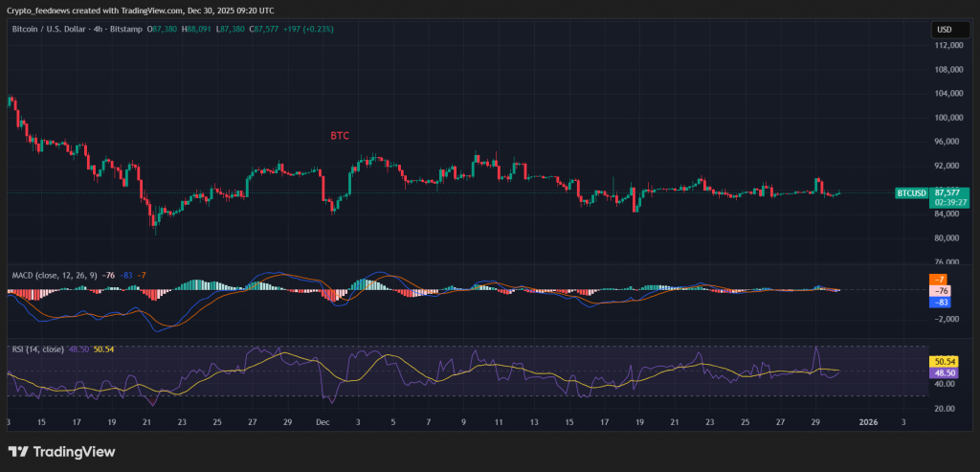
Task: Open the USD currency selector
Action: [x=944, y=30]
